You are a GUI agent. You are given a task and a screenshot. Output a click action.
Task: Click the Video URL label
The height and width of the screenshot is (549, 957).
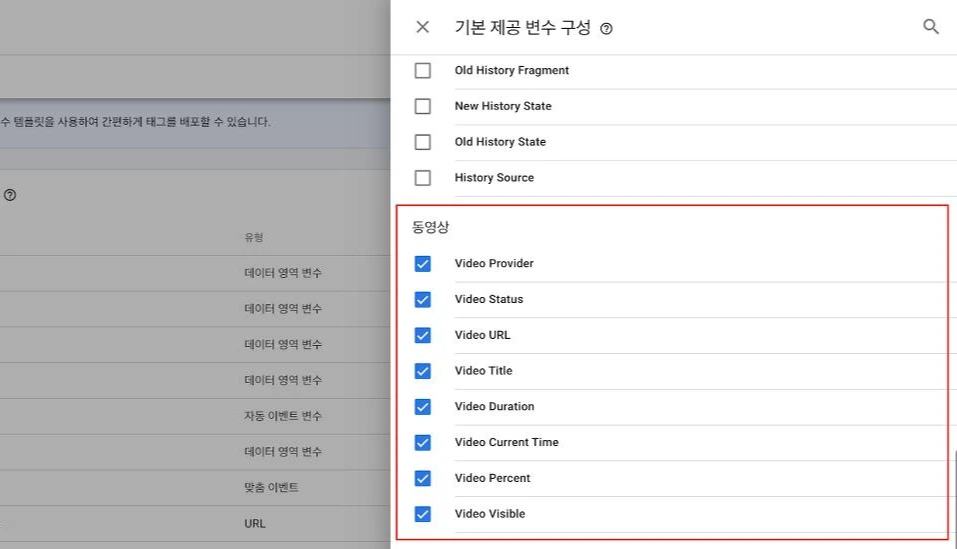point(482,335)
